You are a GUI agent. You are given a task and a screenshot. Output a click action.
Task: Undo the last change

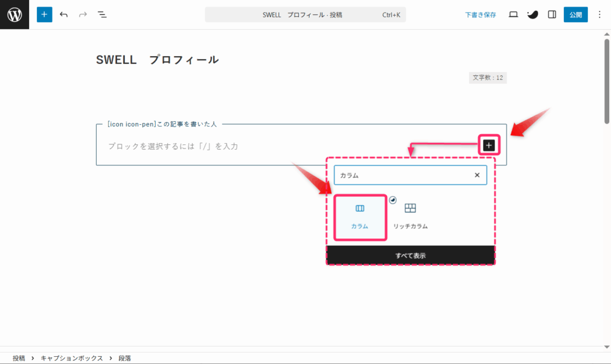pos(63,14)
